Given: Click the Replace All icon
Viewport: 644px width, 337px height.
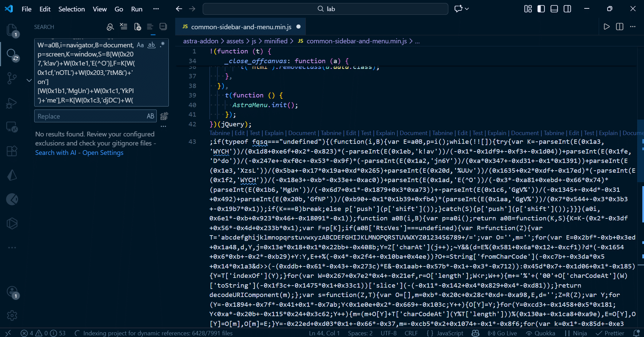Looking at the screenshot, I should pos(164,116).
